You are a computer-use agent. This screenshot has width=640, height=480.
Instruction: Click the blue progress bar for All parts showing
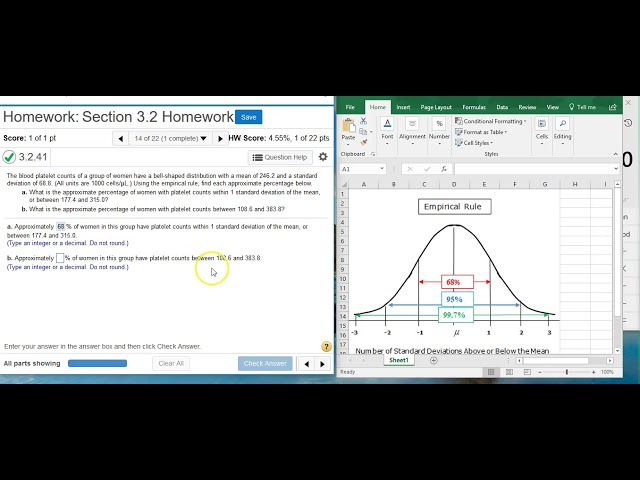coord(97,363)
